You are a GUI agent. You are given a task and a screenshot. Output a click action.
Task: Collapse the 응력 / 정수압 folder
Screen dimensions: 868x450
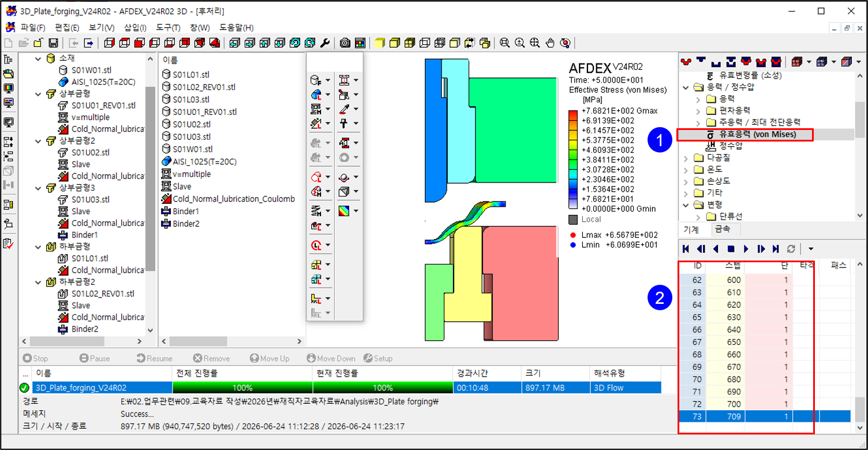point(686,87)
